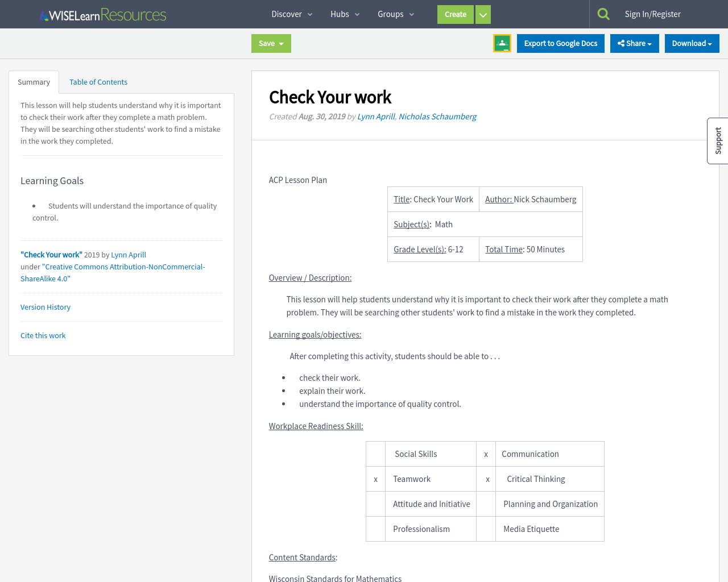Viewport: 728px width, 582px height.
Task: Expand the Discover menu chevron
Action: pyautogui.click(x=309, y=14)
